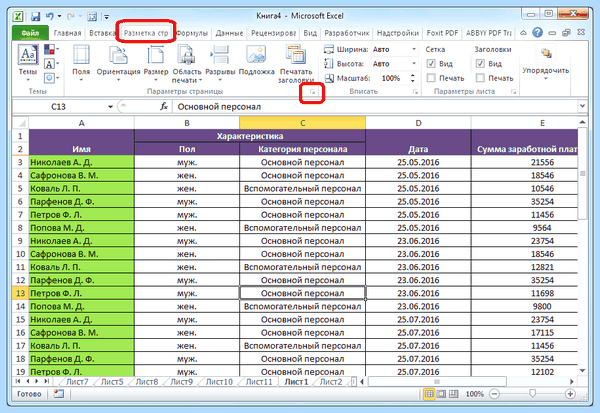
Task: Switch to the Главная ribbon tab
Action: pos(67,33)
